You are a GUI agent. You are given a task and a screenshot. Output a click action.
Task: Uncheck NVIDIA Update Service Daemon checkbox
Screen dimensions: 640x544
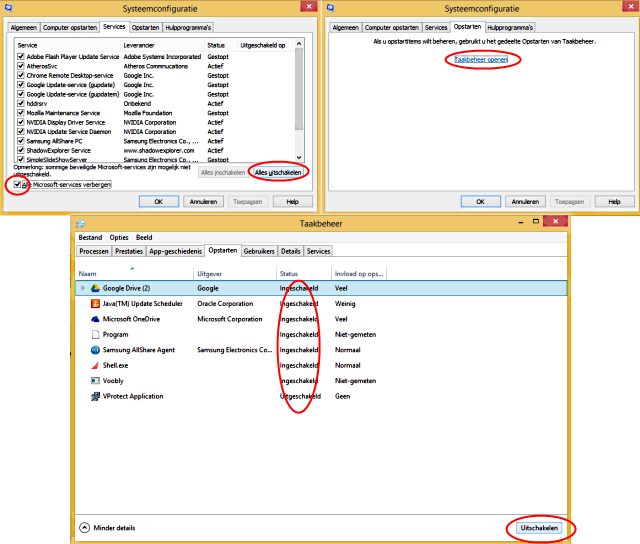(x=21, y=131)
